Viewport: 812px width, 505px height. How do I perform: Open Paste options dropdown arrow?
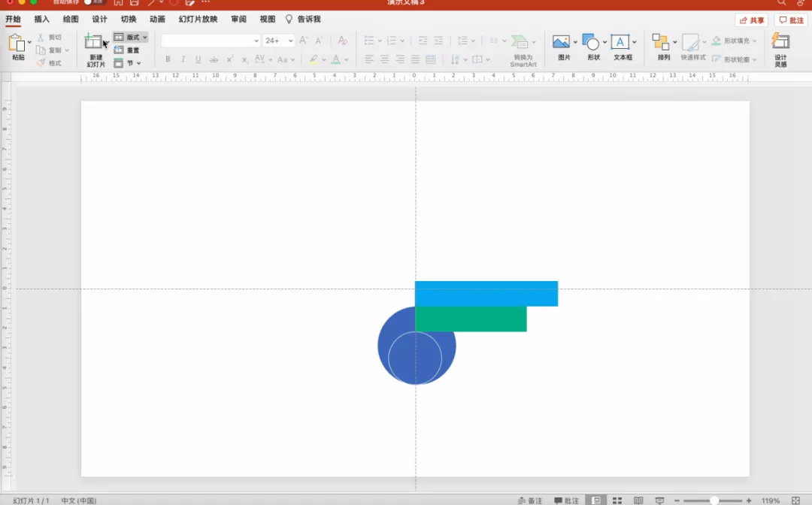pyautogui.click(x=29, y=42)
